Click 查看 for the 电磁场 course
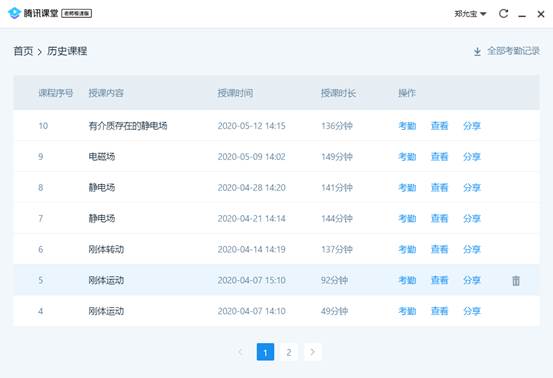553x378 pixels. [439, 157]
